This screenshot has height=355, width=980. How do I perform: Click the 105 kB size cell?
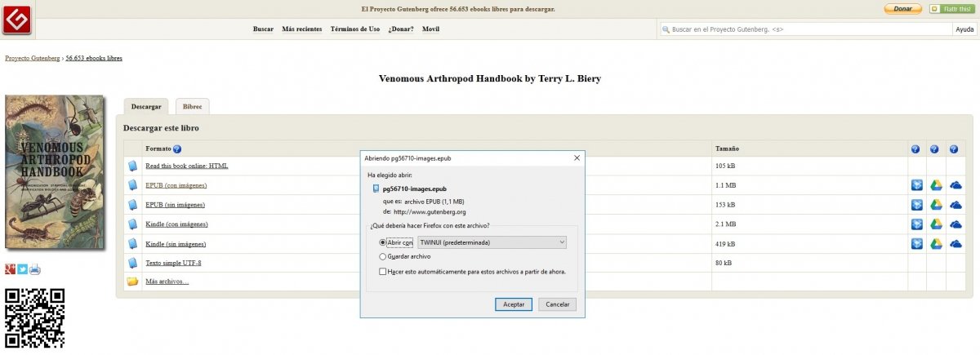tap(808, 166)
